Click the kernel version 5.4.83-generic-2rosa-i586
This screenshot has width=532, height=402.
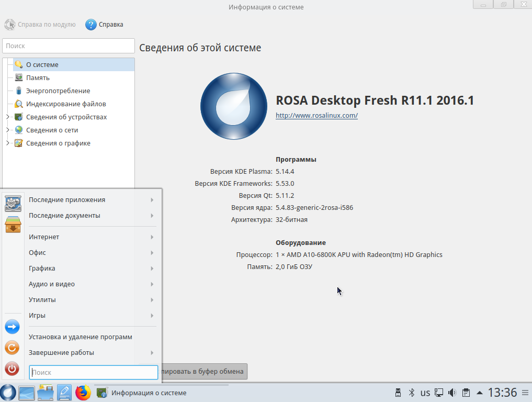tap(314, 207)
